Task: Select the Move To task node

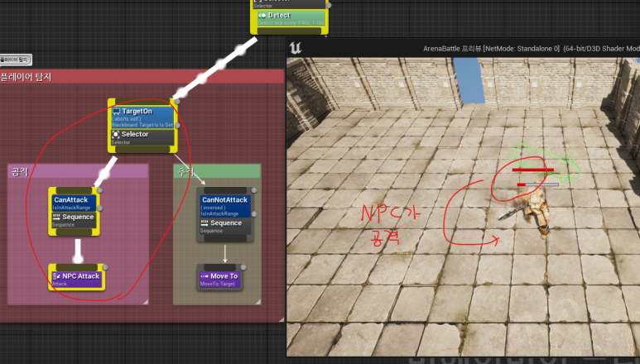Action: (x=220, y=279)
